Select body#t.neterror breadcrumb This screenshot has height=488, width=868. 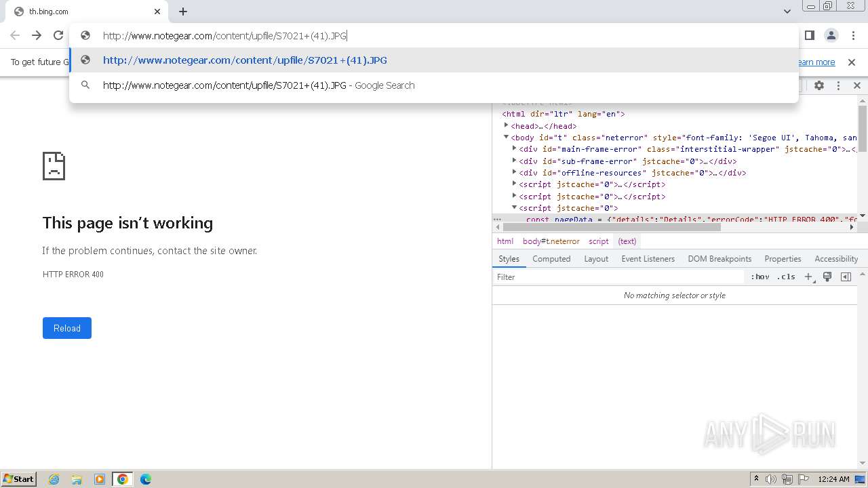pyautogui.click(x=551, y=241)
